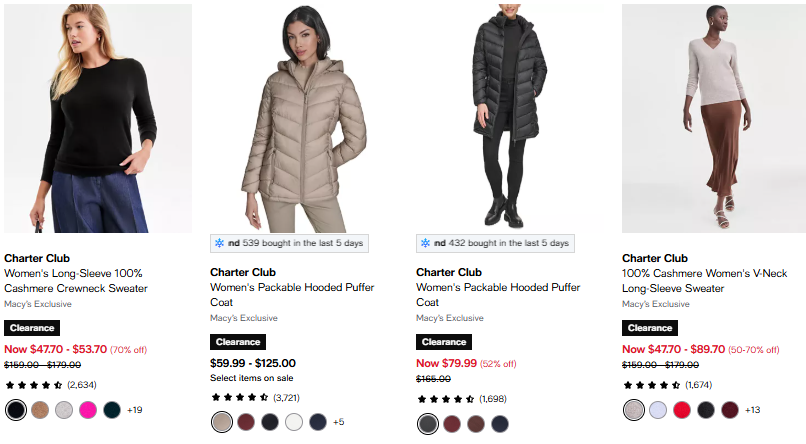Show +13 more V-Neck sweater colors
The width and height of the screenshot is (806, 444).
(753, 410)
